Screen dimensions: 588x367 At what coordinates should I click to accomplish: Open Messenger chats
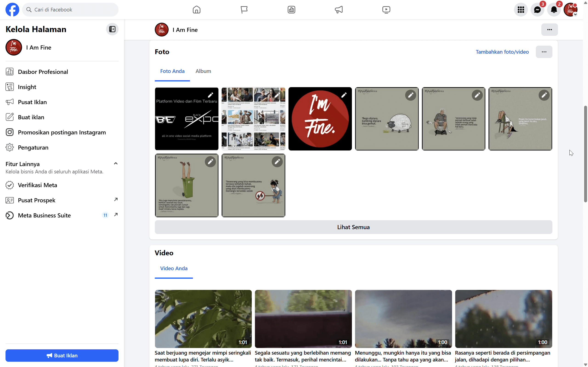538,9
